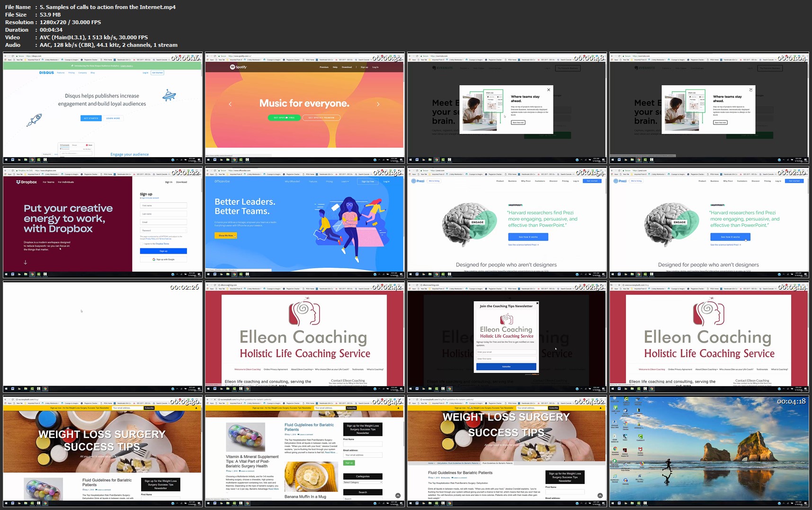Click Start free trial in the 00:01:04 Evernote popup
The image size is (812, 510).
coord(720,123)
